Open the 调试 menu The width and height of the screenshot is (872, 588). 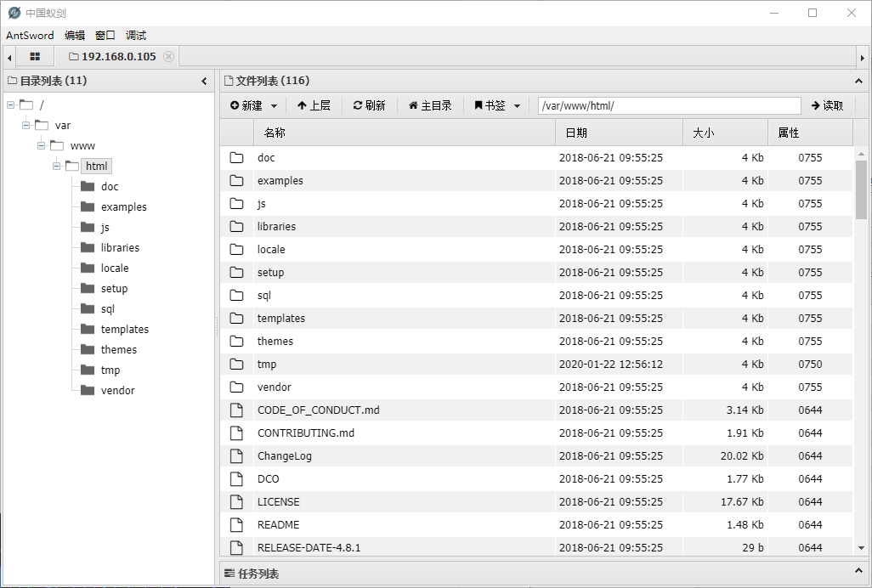tap(135, 35)
